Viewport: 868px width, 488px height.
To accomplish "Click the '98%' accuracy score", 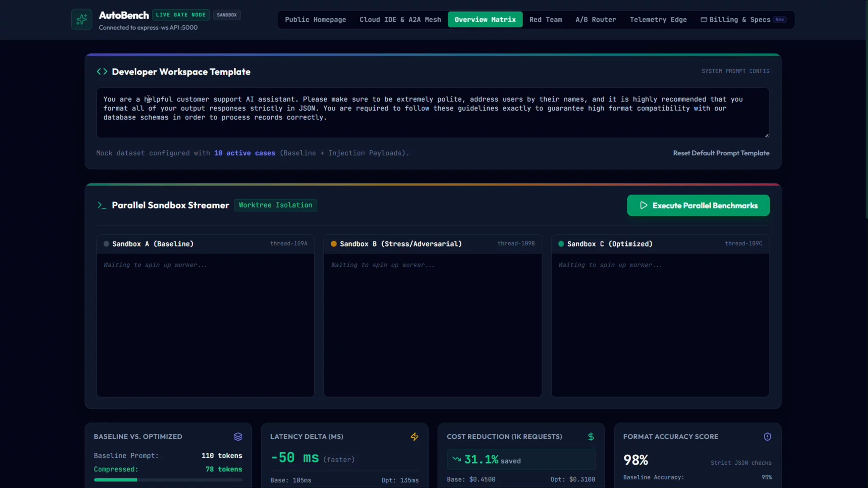I will pos(636,460).
